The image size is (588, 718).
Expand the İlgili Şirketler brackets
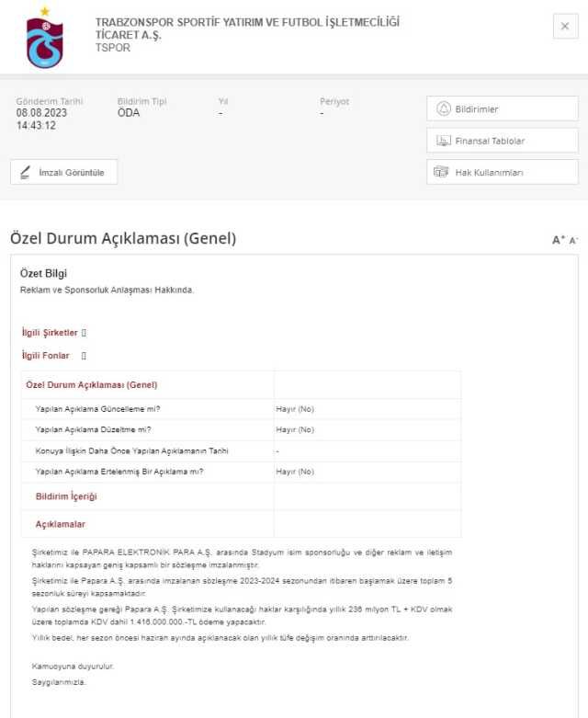point(84,333)
